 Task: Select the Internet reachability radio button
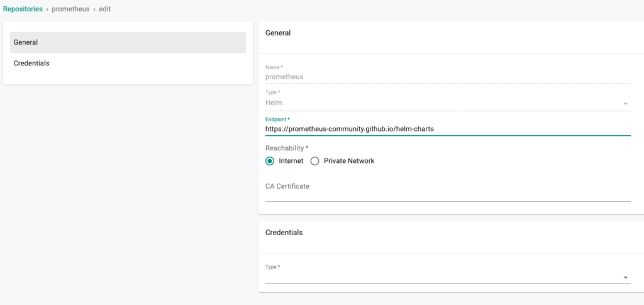coord(270,161)
